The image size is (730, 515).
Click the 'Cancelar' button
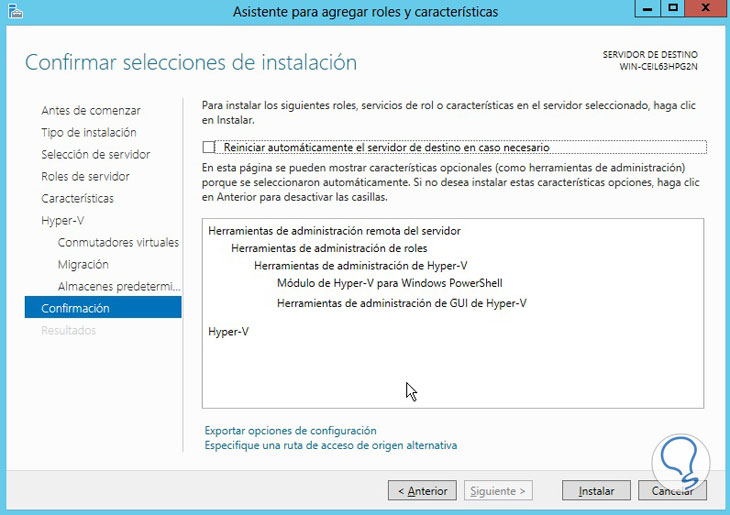click(672, 491)
